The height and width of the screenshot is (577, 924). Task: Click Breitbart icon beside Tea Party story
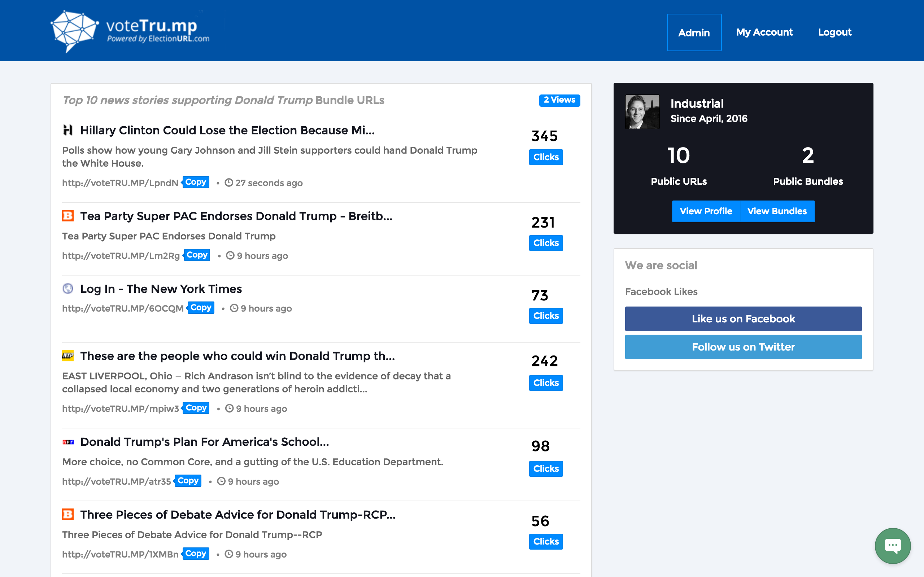[67, 216]
